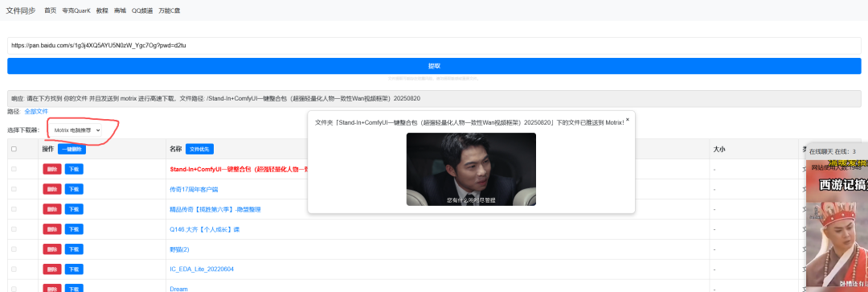Download the 精品传奇 entry
868x292 pixels.
[x=74, y=209]
